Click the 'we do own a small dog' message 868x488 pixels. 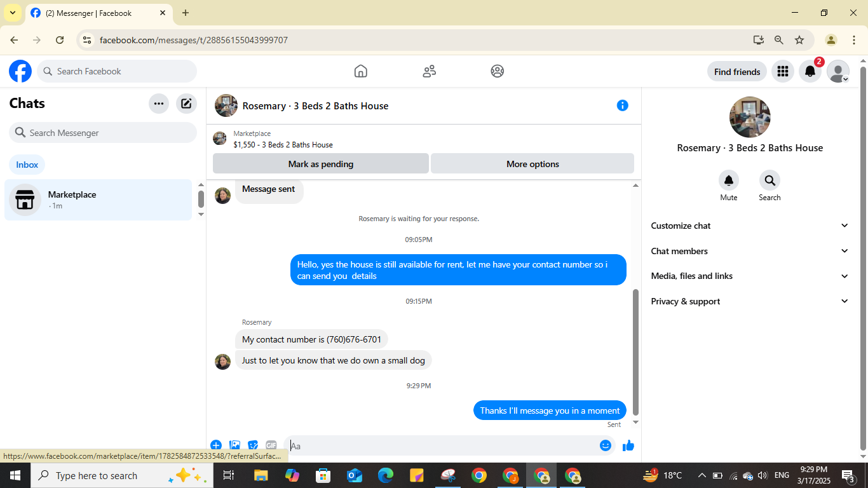(x=334, y=360)
